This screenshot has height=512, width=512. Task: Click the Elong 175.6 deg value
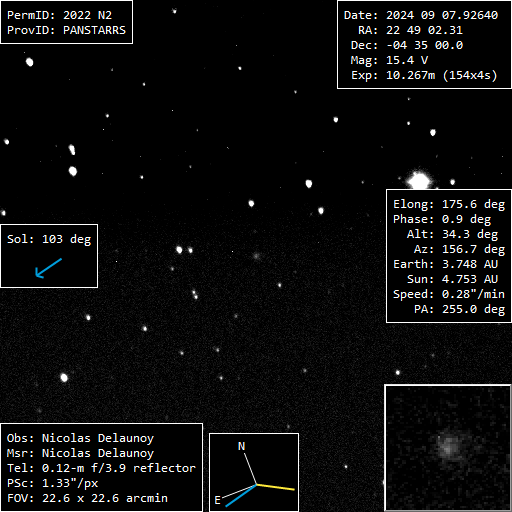tap(449, 204)
